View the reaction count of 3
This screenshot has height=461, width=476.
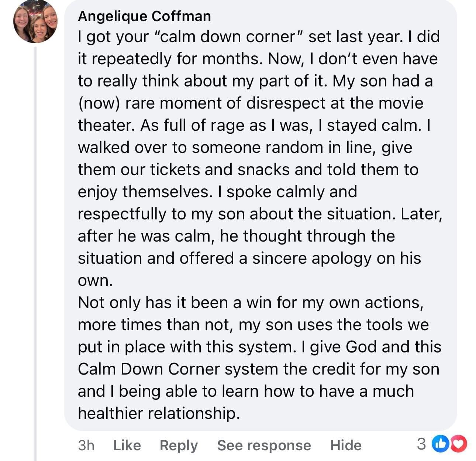tap(421, 444)
